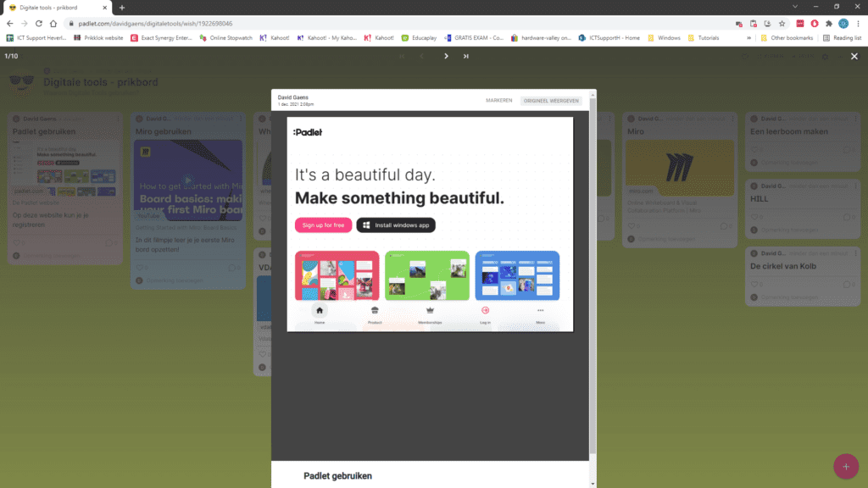Click the De cirkel van Kolb card title
Screen dimensions: 868x488
click(x=782, y=266)
